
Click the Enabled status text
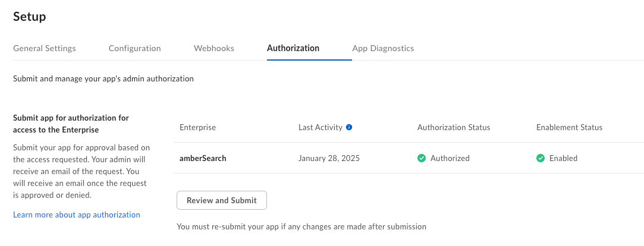pyautogui.click(x=564, y=158)
